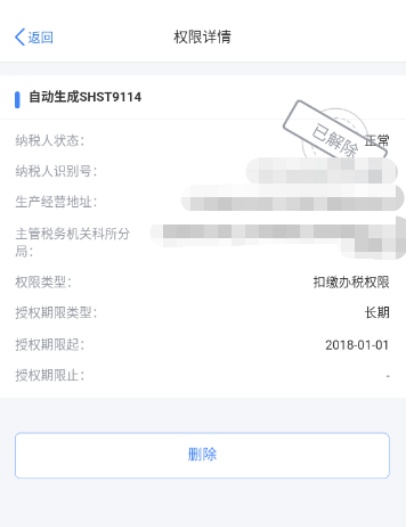The image size is (411, 527).
Task: Click the blurred 生产经营地址 value
Action: coord(292,198)
